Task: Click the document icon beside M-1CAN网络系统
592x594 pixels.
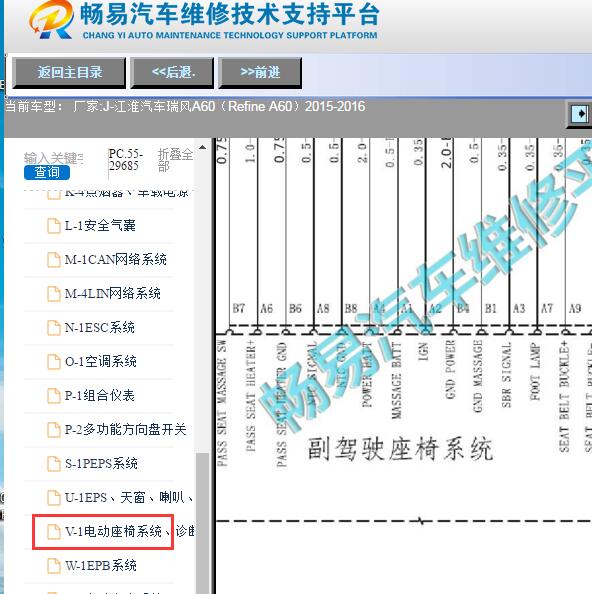Action: [53, 260]
